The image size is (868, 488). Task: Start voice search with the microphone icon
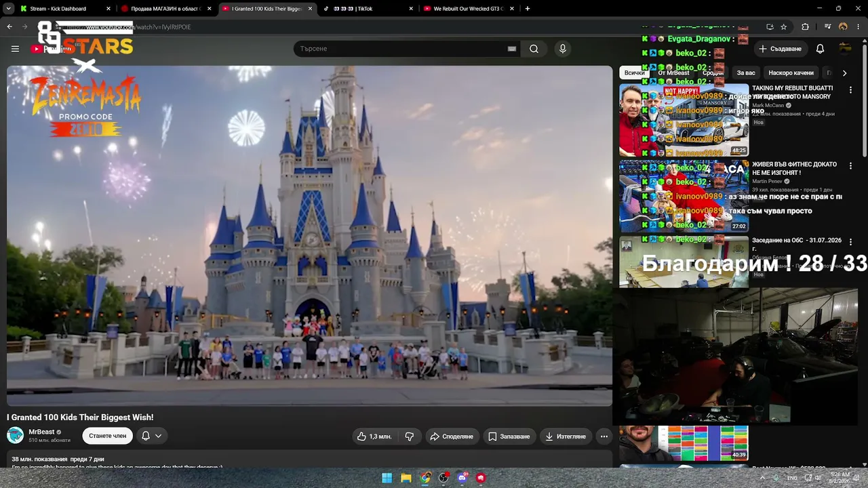[562, 49]
